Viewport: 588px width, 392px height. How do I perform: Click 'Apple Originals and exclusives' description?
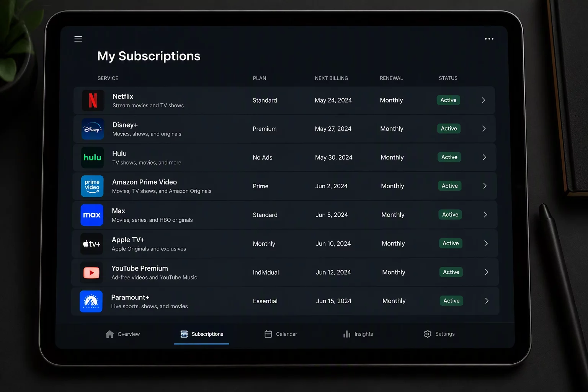click(149, 249)
